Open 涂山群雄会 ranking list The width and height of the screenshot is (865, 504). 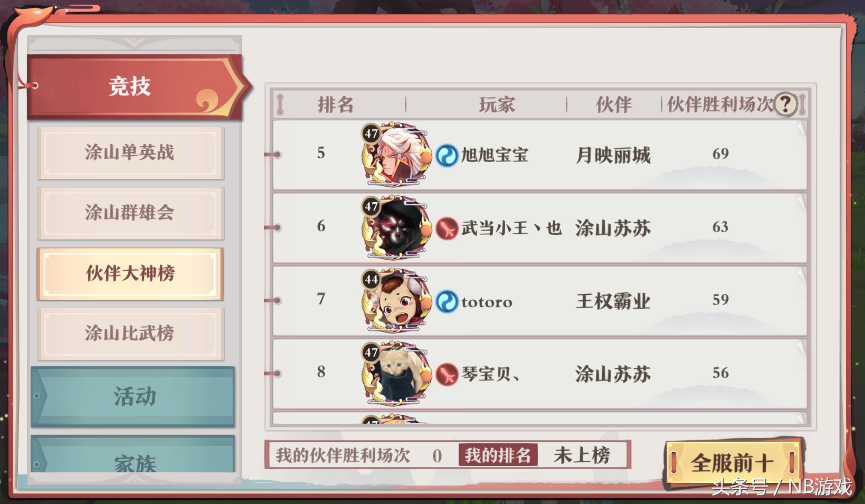click(130, 213)
